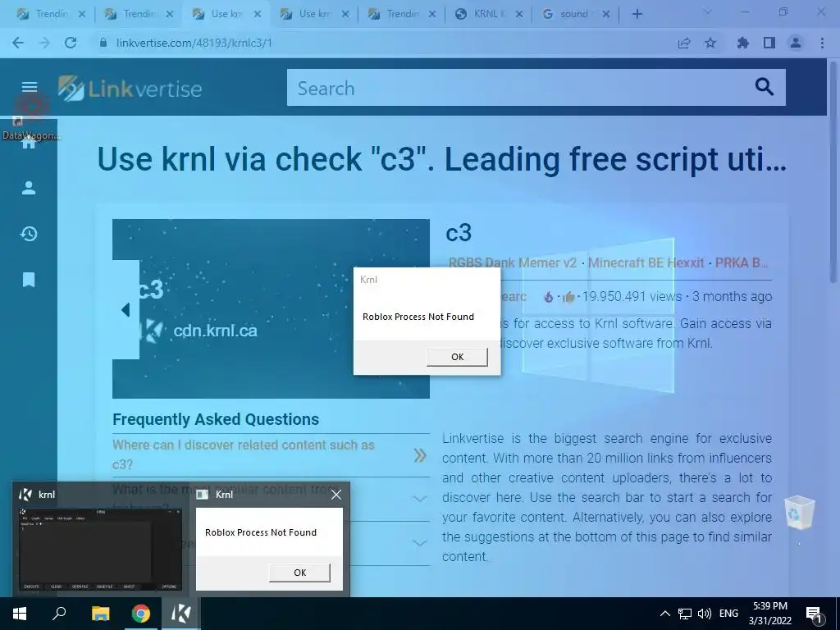840x630 pixels.
Task: Open the user profile sidebar icon
Action: click(x=29, y=188)
